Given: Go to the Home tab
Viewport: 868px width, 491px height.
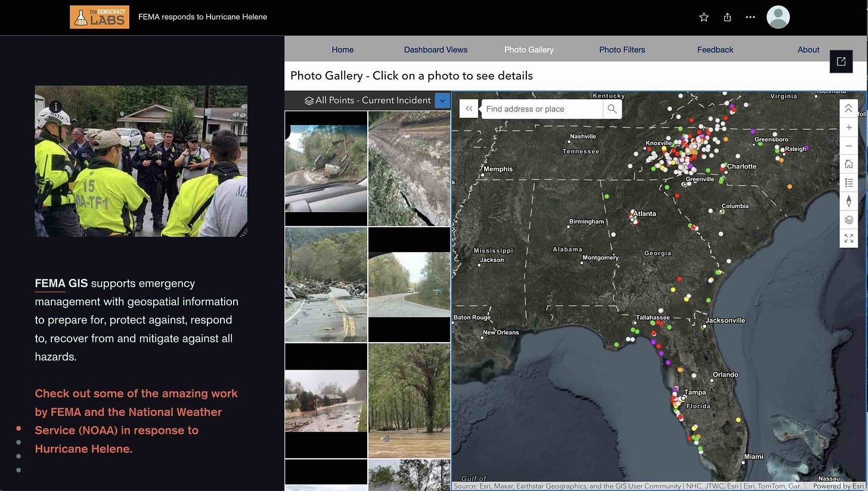Looking at the screenshot, I should [x=342, y=49].
